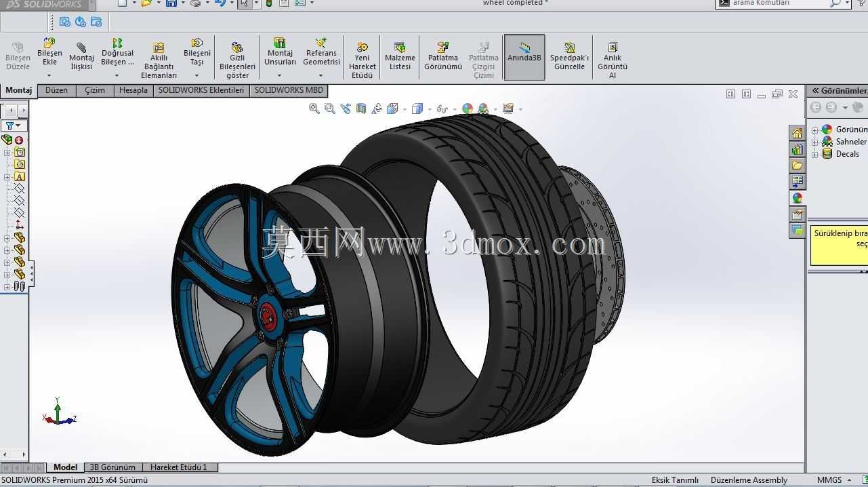This screenshot has height=487, width=868.
Task: Open dropdown arrow below Bileşen Ekle
Action: point(49,75)
